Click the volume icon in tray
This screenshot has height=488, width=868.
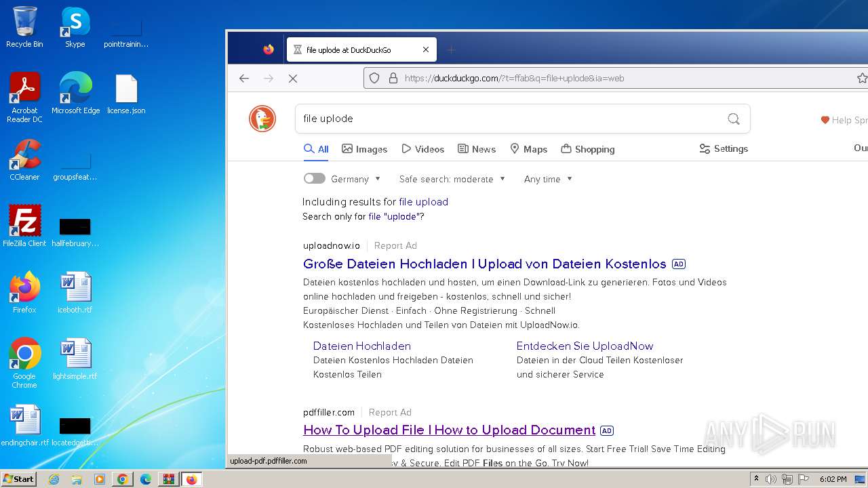point(771,479)
